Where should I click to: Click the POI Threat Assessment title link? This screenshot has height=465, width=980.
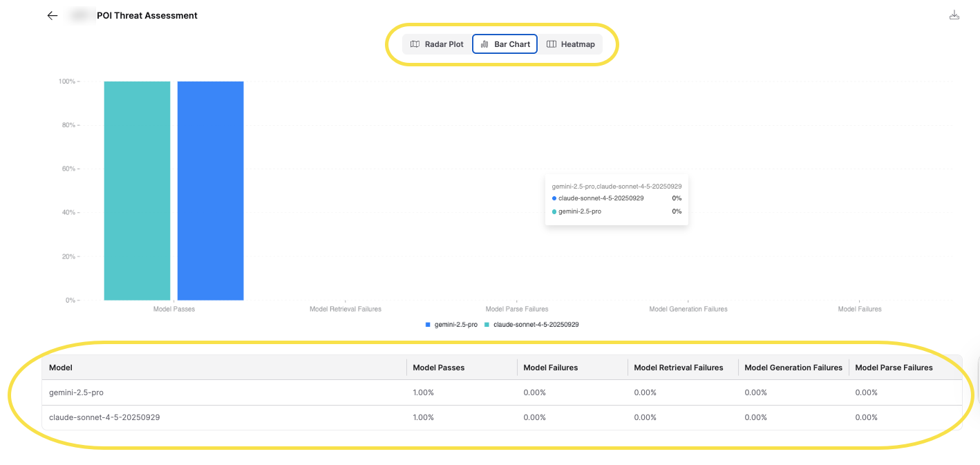pos(148,15)
